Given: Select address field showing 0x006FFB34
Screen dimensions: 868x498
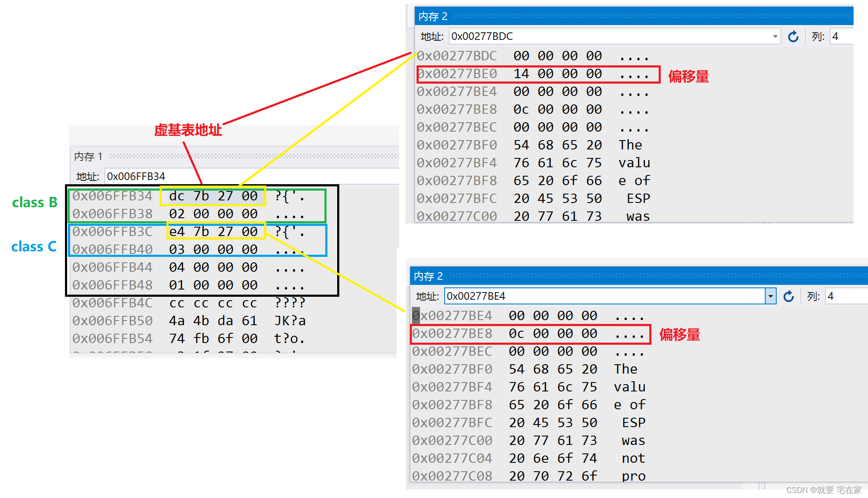Looking at the screenshot, I should coord(252,176).
